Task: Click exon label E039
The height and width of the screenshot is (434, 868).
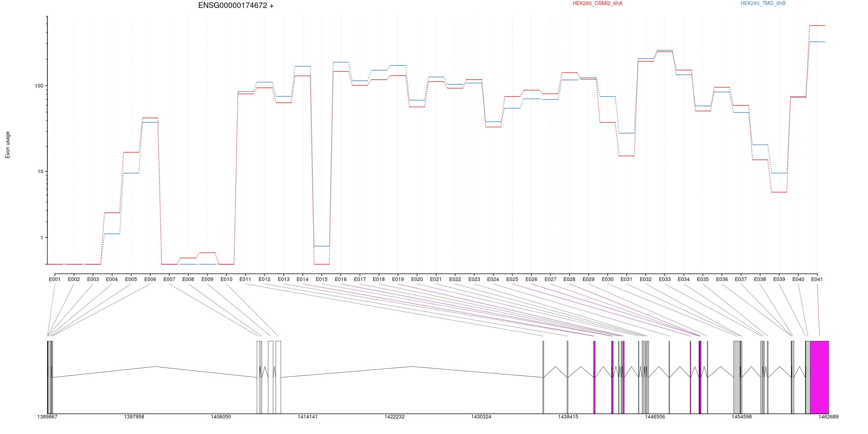Action: [779, 279]
